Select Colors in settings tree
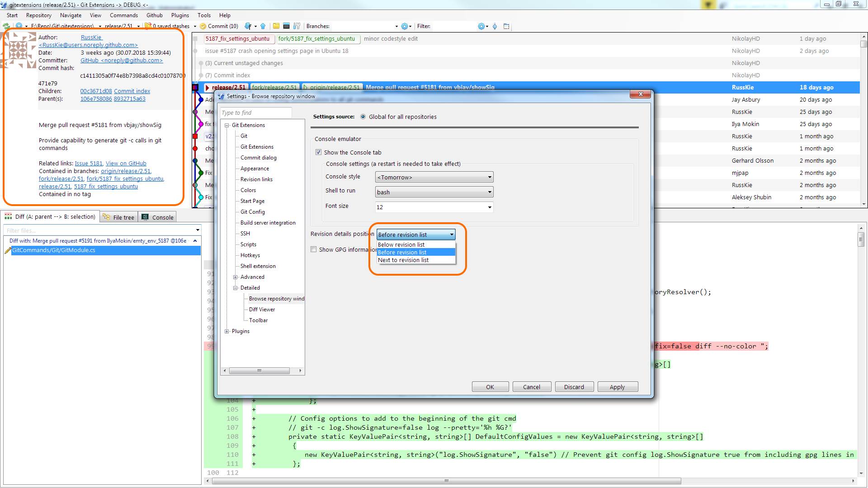 pos(248,190)
